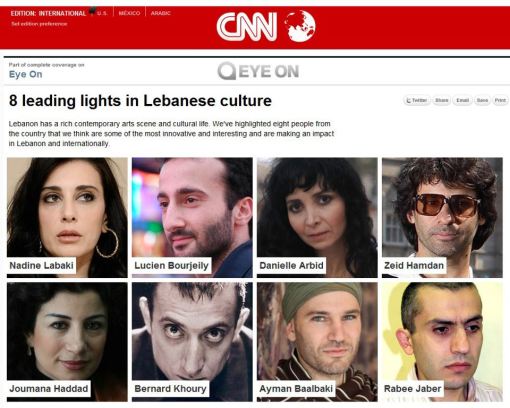
Task: Save the article
Action: point(482,100)
